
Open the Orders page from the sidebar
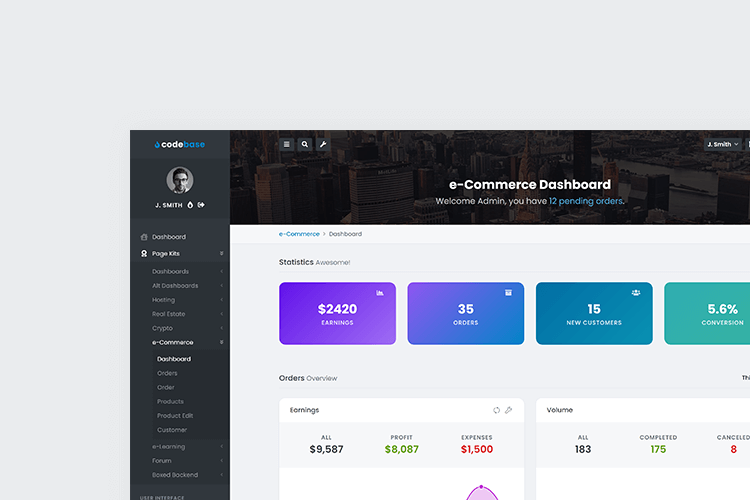(x=167, y=373)
